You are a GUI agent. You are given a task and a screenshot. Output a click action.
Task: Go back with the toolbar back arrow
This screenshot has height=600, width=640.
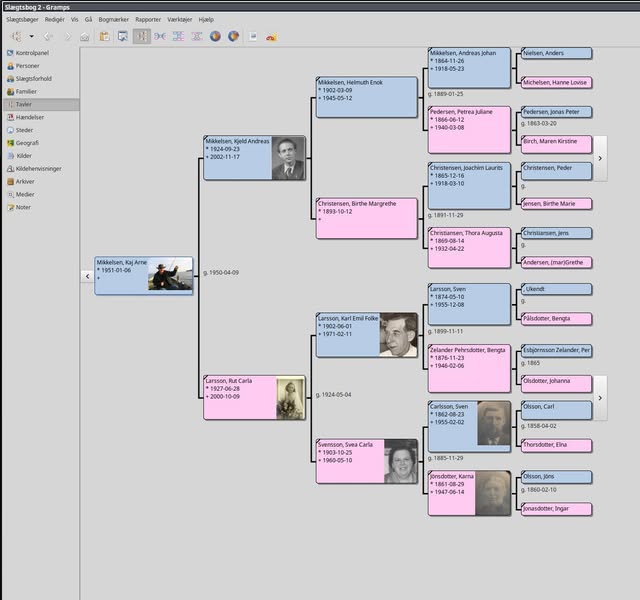click(x=48, y=37)
